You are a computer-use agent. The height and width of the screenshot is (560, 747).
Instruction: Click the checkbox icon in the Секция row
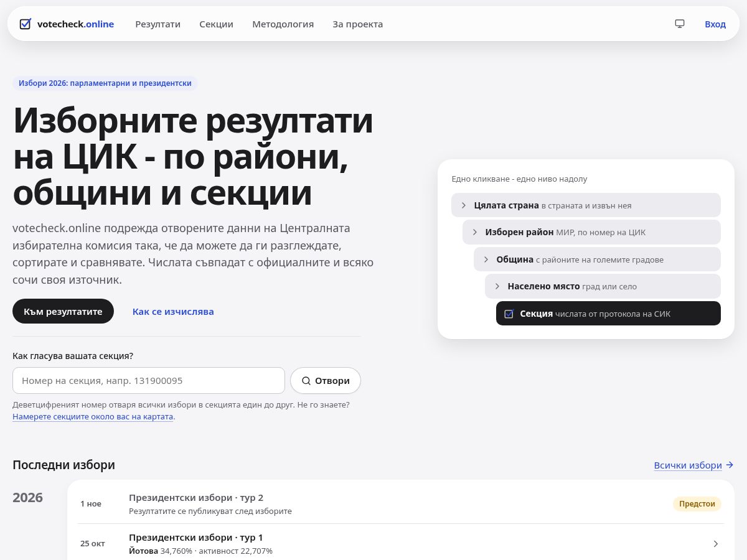(509, 314)
